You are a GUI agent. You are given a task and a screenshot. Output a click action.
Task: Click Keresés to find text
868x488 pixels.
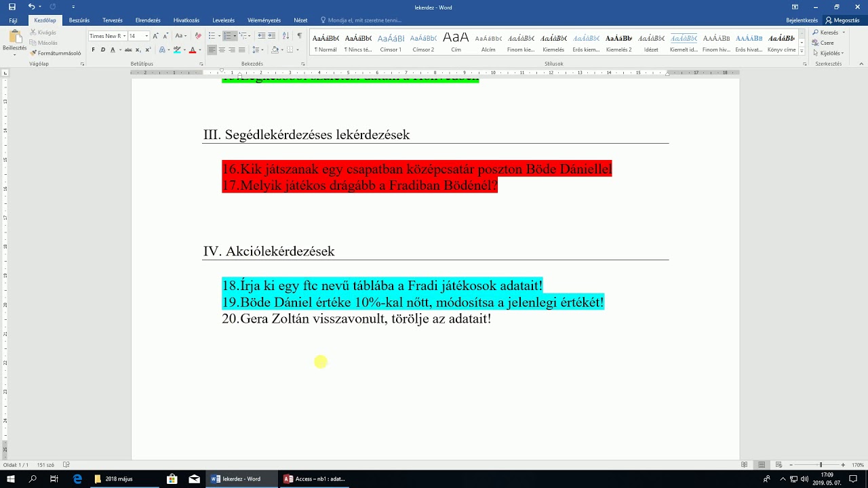point(825,33)
